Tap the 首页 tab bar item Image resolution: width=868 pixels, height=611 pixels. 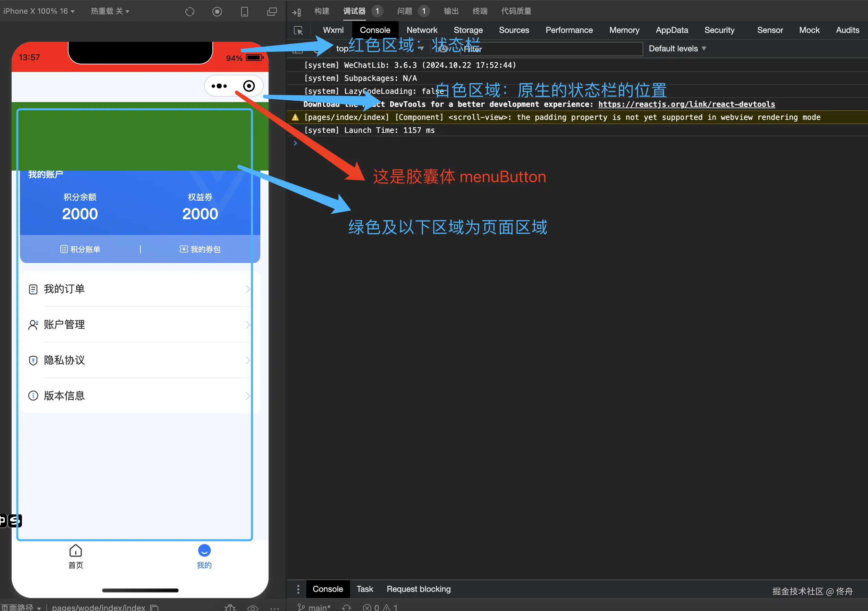pyautogui.click(x=76, y=557)
